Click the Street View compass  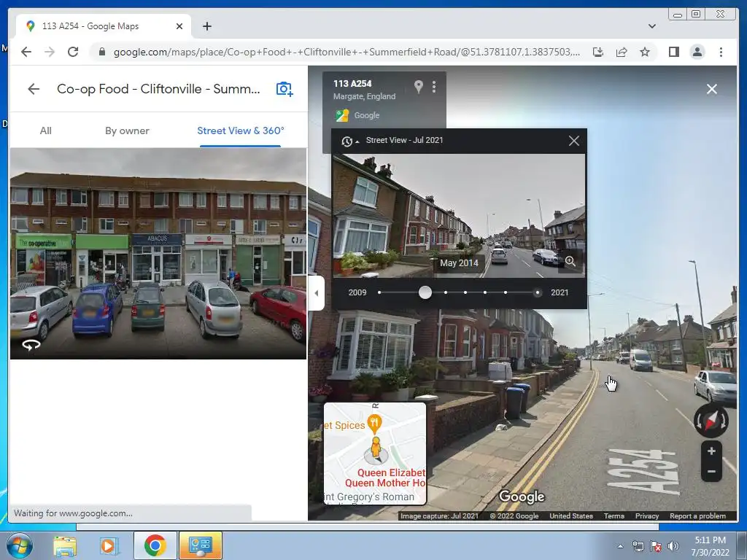click(x=711, y=421)
